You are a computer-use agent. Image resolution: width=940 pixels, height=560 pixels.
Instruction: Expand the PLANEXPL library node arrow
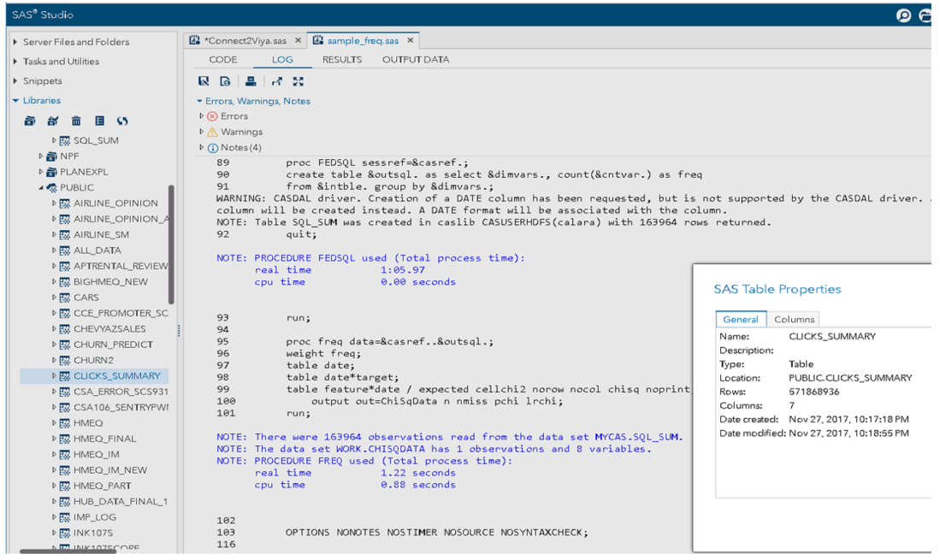click(41, 172)
